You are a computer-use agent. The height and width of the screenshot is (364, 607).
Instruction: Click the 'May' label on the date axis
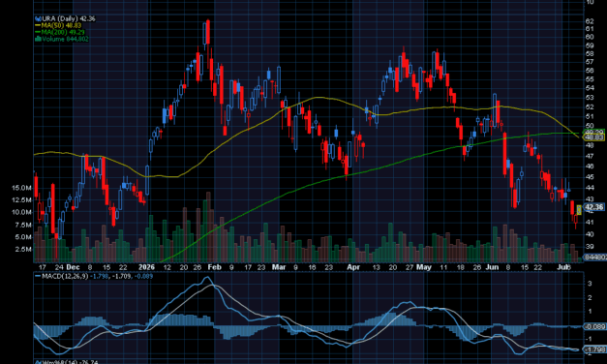click(424, 267)
